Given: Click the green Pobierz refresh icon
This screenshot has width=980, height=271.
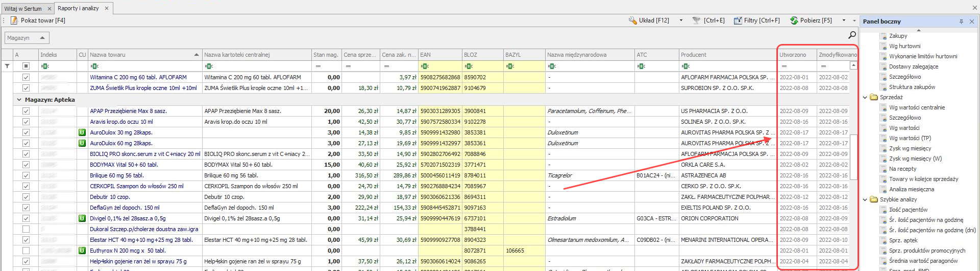Looking at the screenshot, I should pyautogui.click(x=794, y=20).
